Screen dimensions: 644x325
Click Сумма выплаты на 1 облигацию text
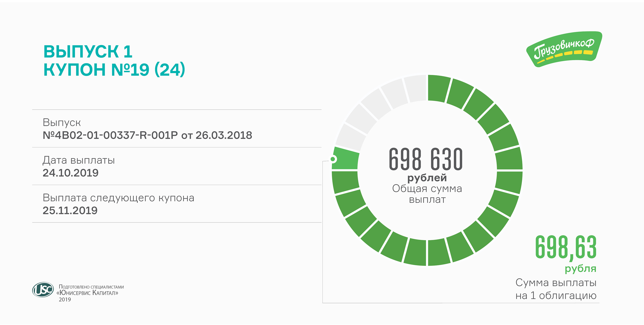point(556,289)
